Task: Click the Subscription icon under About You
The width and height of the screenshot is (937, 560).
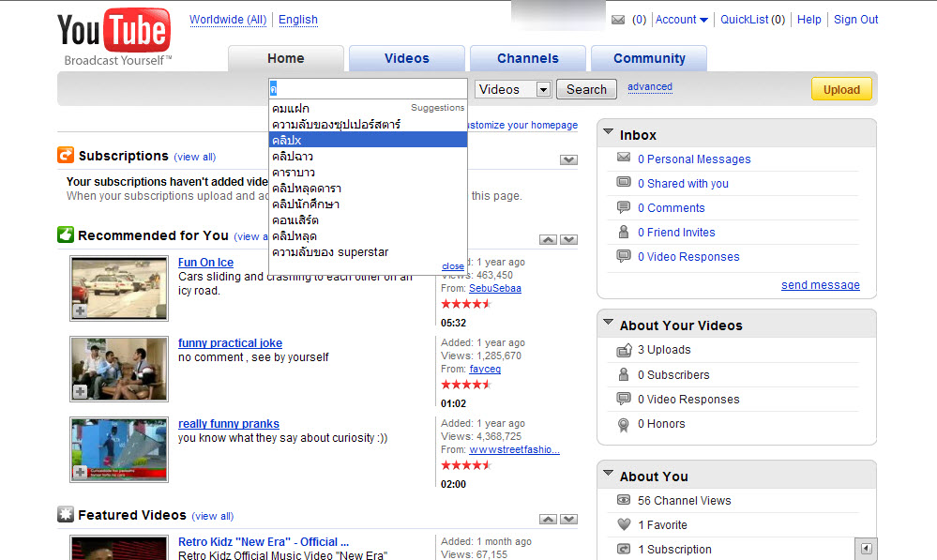Action: tap(624, 549)
